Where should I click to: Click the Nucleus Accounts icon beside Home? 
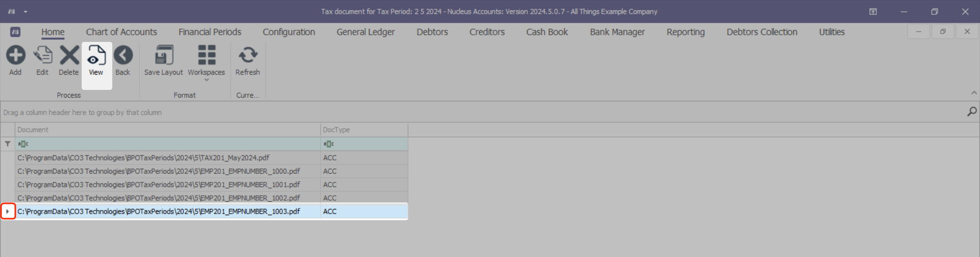(x=15, y=32)
